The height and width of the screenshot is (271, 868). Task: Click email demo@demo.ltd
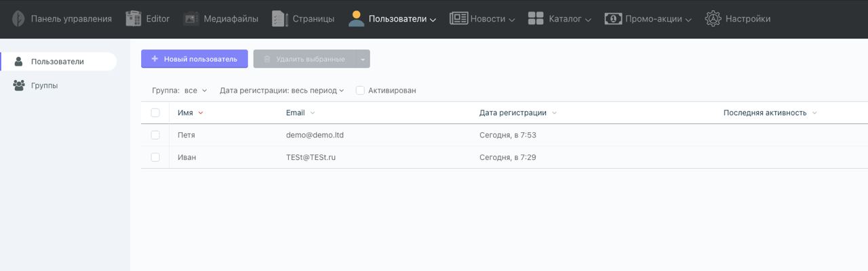(x=315, y=135)
